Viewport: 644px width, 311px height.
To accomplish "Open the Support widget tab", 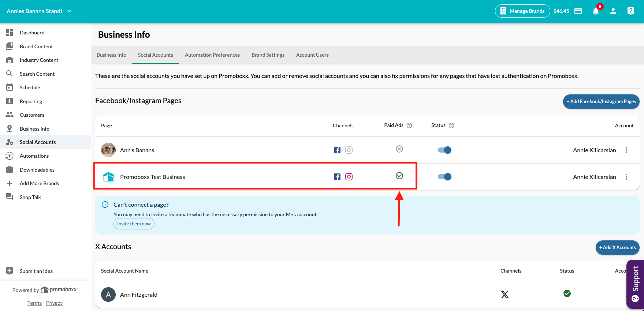I will pos(635,284).
